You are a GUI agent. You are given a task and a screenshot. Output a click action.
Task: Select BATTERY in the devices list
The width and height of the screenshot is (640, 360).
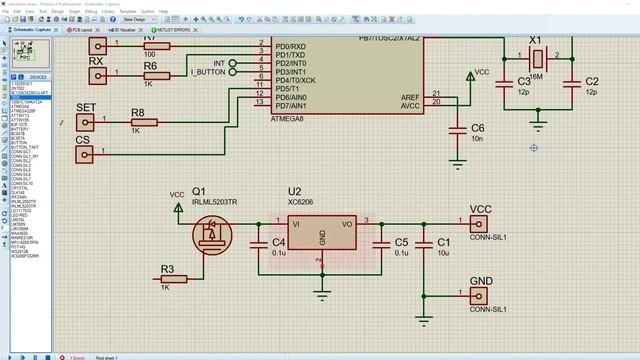coord(20,129)
